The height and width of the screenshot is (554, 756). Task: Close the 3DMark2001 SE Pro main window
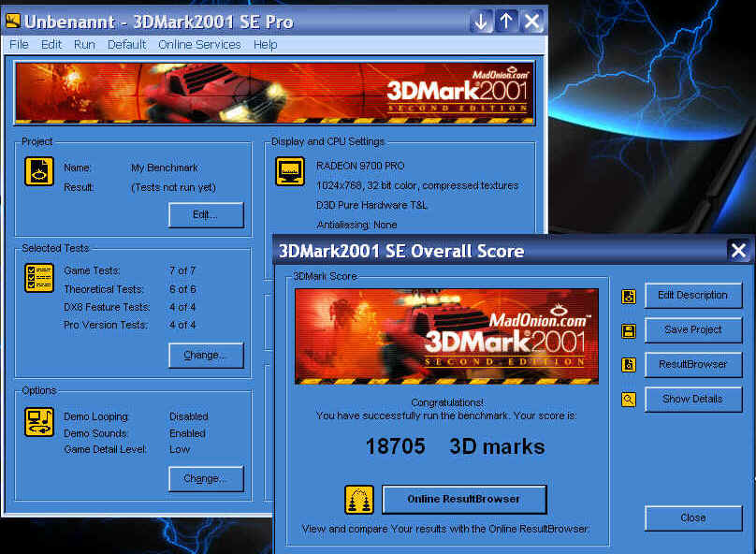point(531,22)
